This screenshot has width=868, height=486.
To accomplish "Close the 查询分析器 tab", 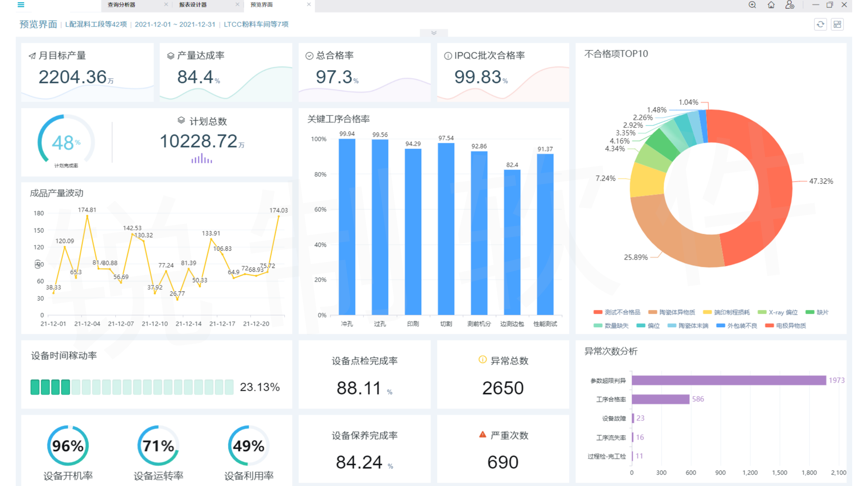I will click(166, 4).
